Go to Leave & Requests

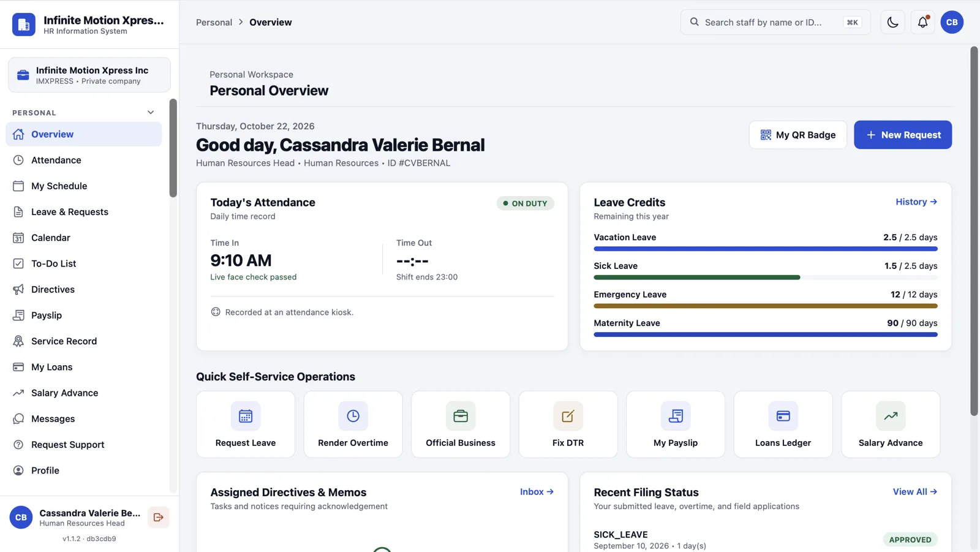pos(84,212)
